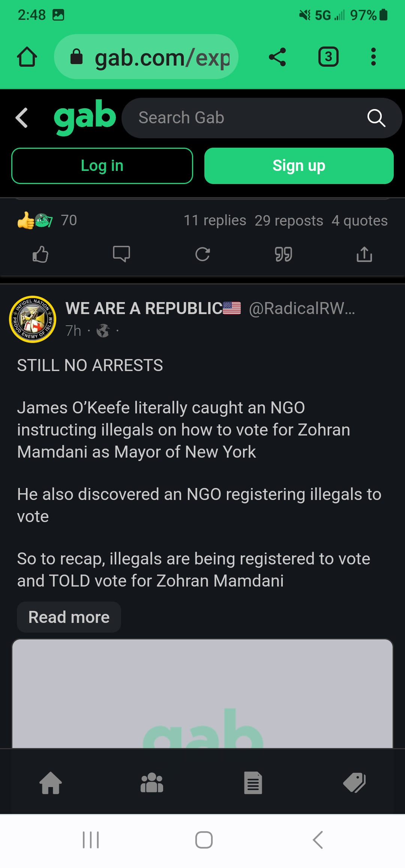Click the green Gab logo
Viewport: 405px width, 868px height.
[x=85, y=117]
